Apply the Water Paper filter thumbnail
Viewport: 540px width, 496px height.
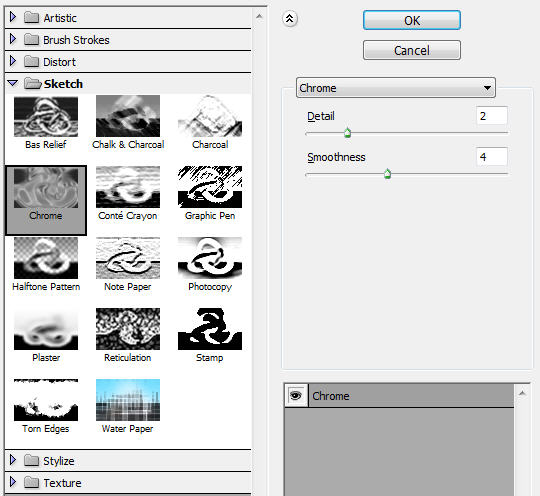coord(128,400)
